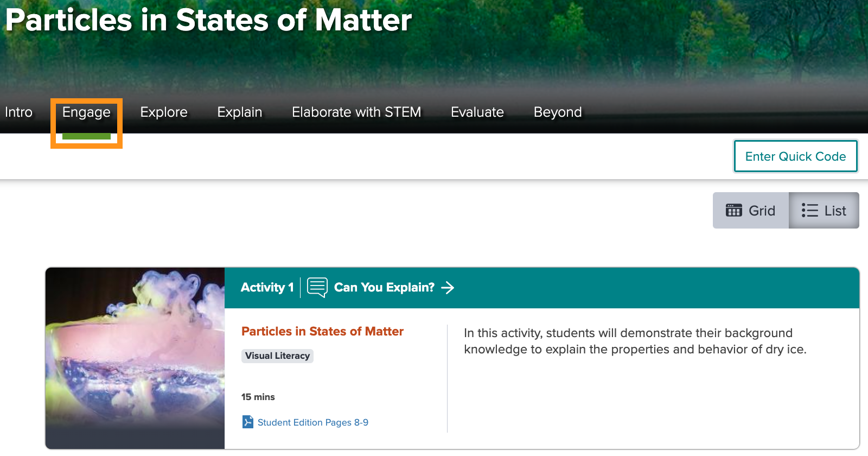Open the Beyond section
This screenshot has width=868, height=456.
[557, 112]
